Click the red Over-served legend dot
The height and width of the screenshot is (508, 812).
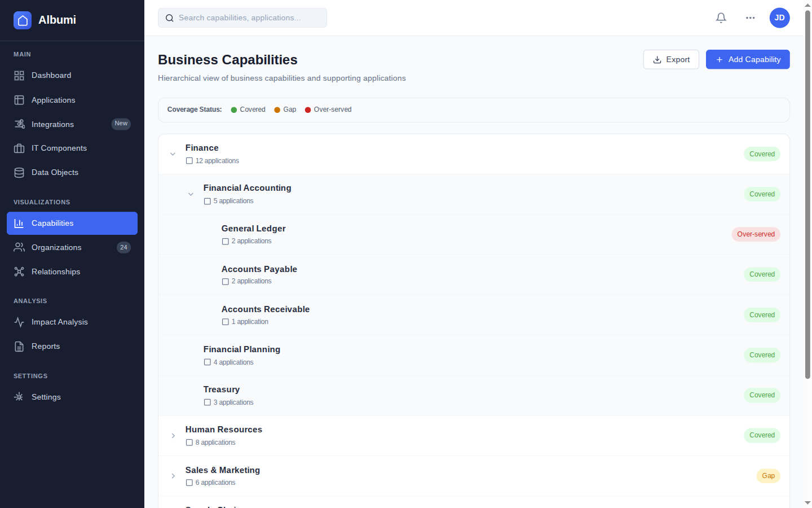pos(308,110)
